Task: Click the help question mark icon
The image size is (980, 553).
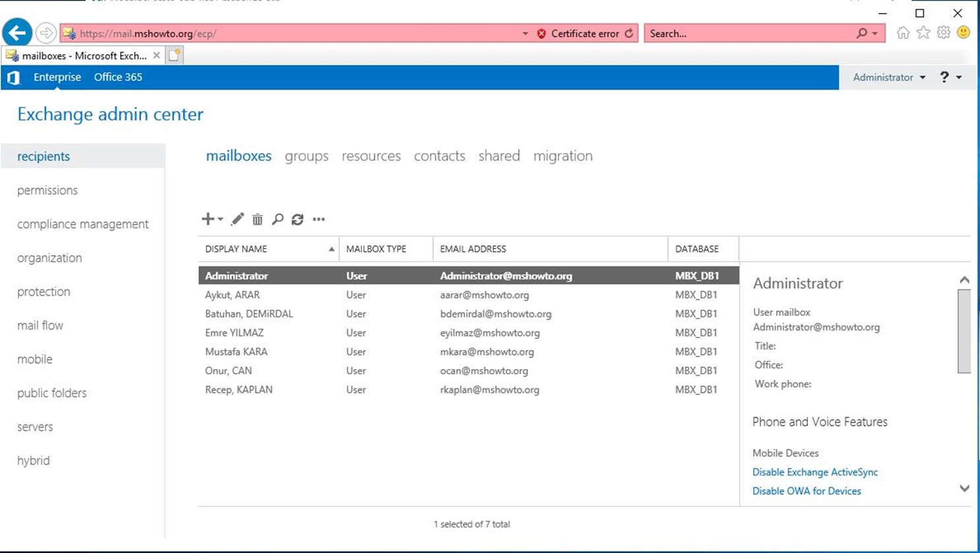Action: pyautogui.click(x=944, y=77)
